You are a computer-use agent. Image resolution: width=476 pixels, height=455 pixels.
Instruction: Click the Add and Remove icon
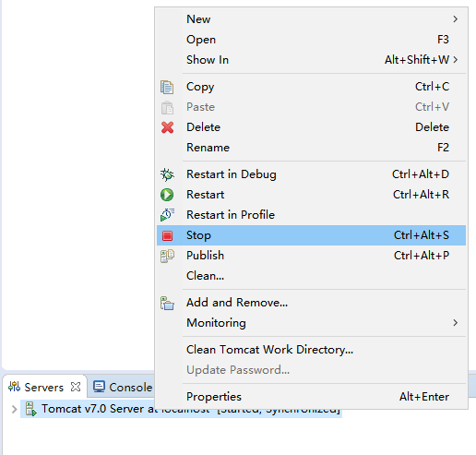click(167, 303)
